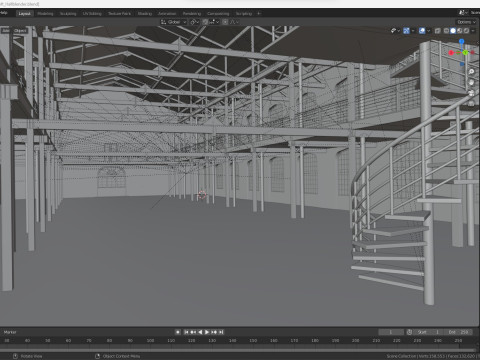The height and width of the screenshot is (360, 480).
Task: Play the animation forward
Action: pos(207,332)
